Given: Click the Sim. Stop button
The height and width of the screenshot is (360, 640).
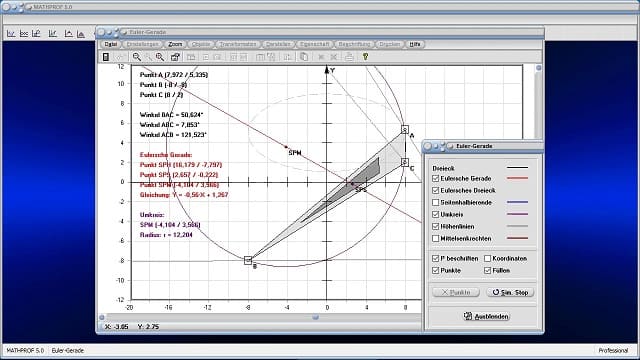Looking at the screenshot, I should 510,292.
